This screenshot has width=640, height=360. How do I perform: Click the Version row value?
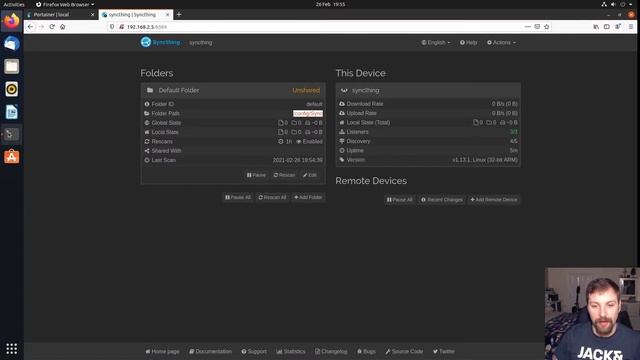pos(484,160)
